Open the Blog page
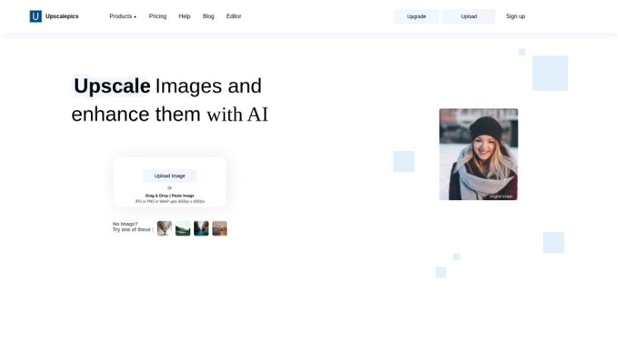Viewport: 618px width, 364px height. point(209,16)
